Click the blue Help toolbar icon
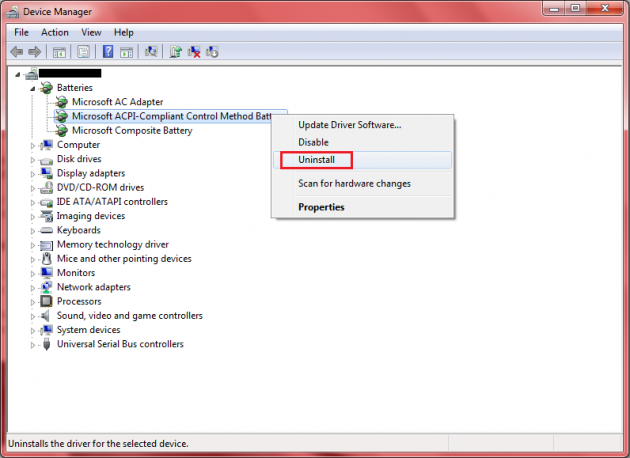The width and height of the screenshot is (630, 458). coord(108,51)
